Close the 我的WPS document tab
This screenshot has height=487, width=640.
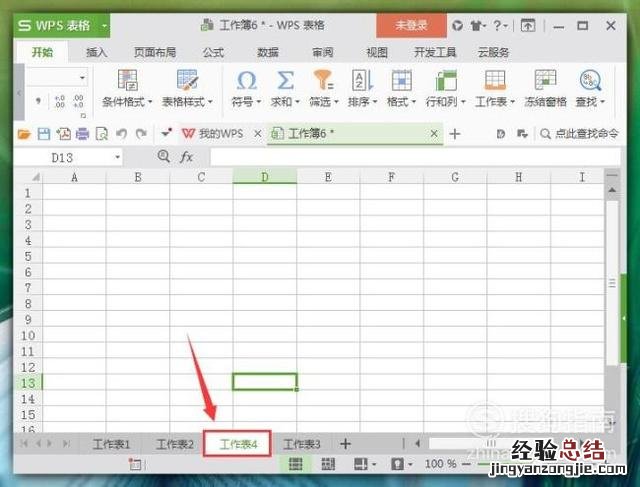pos(258,133)
